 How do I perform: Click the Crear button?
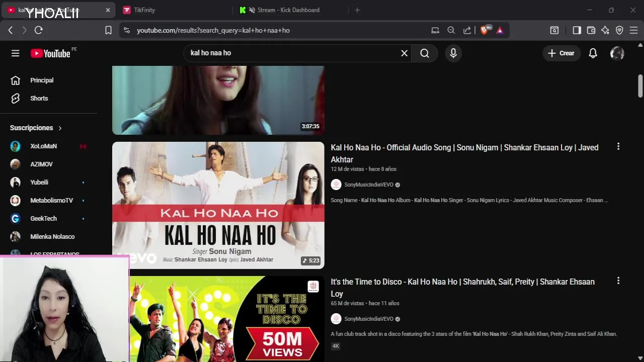point(561,53)
